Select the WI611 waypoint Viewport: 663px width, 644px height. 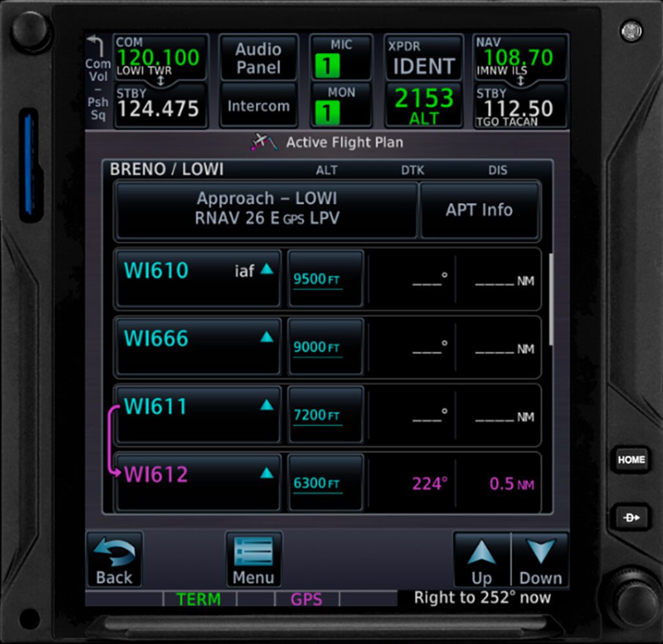pos(198,414)
